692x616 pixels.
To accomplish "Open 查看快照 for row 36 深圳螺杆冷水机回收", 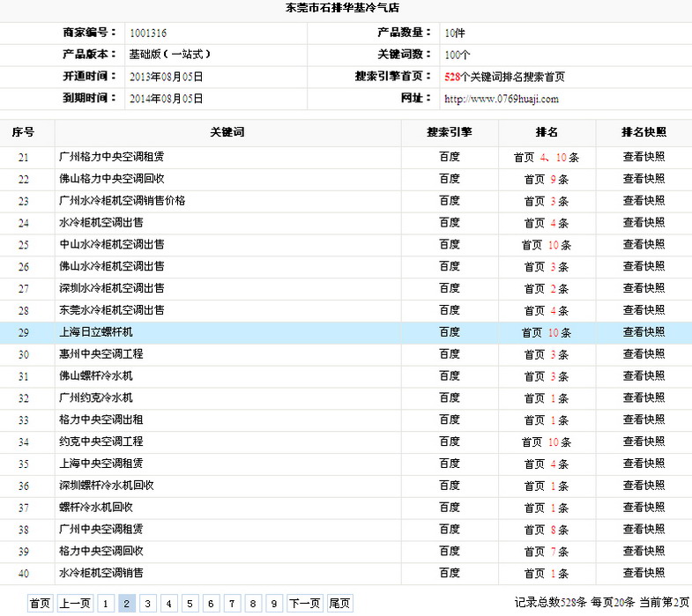I will point(644,486).
